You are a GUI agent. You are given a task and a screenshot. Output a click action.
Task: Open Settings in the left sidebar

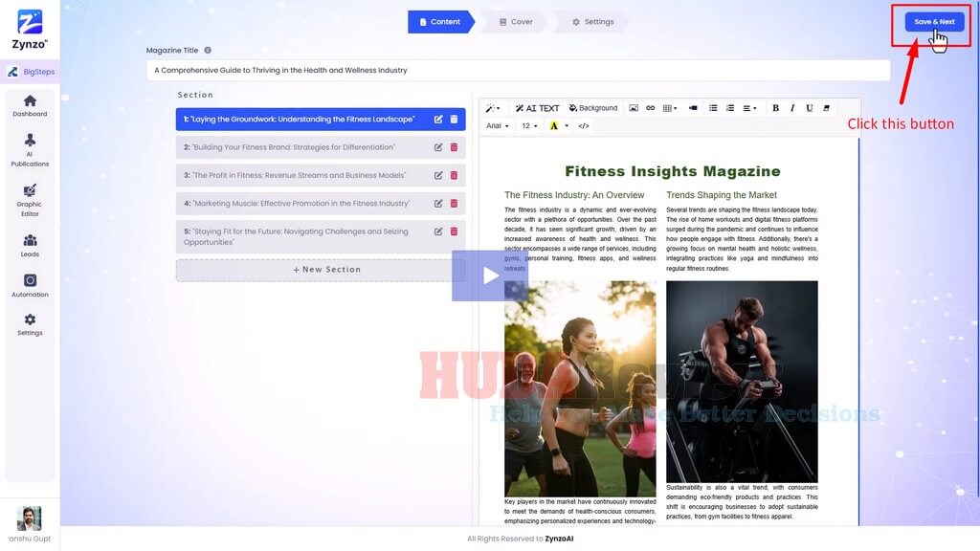point(30,325)
